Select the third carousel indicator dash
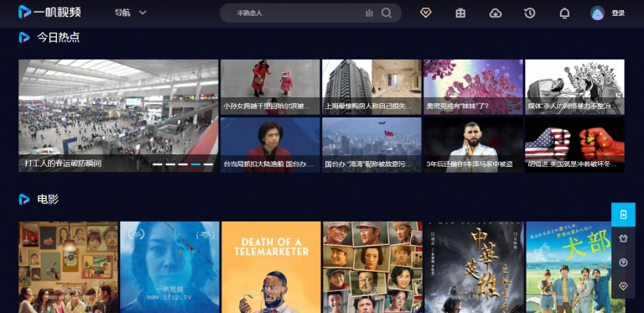The image size is (644, 313). (x=183, y=164)
